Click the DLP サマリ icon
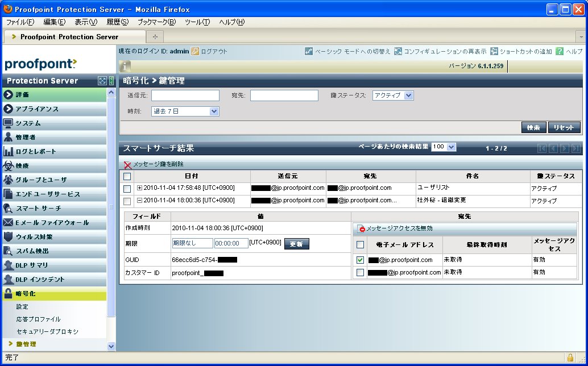Screen dimensions: 588x366 click(x=8, y=265)
